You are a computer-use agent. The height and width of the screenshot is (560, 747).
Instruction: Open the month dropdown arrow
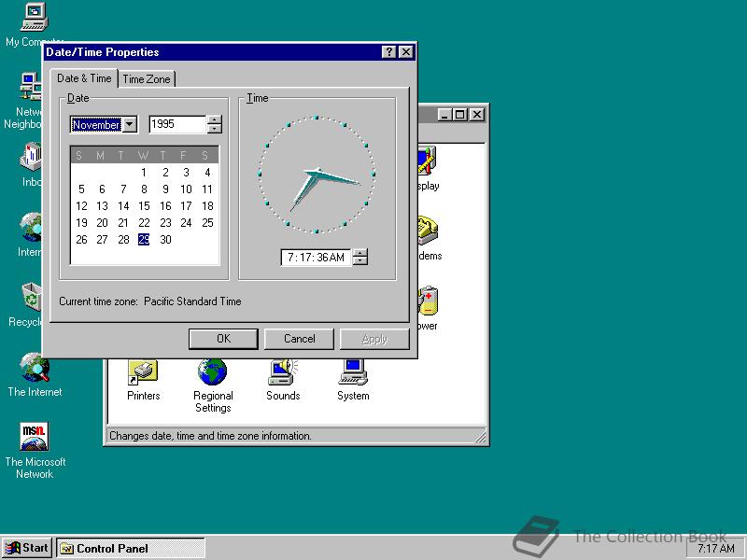(130, 125)
